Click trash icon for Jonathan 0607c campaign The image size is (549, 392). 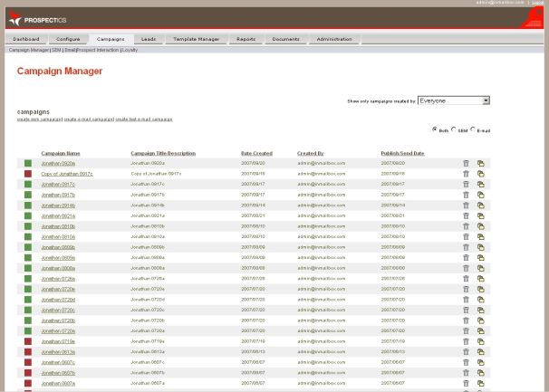coord(466,362)
